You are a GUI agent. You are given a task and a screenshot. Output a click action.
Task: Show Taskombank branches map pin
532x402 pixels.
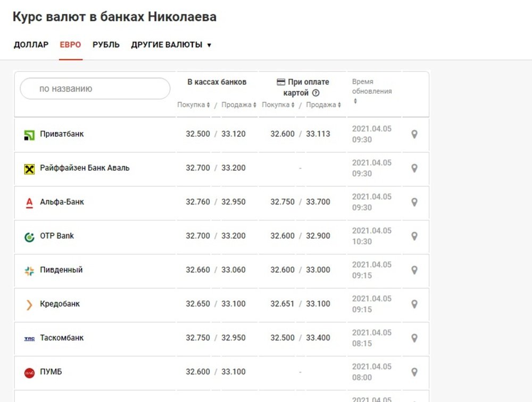tap(414, 338)
